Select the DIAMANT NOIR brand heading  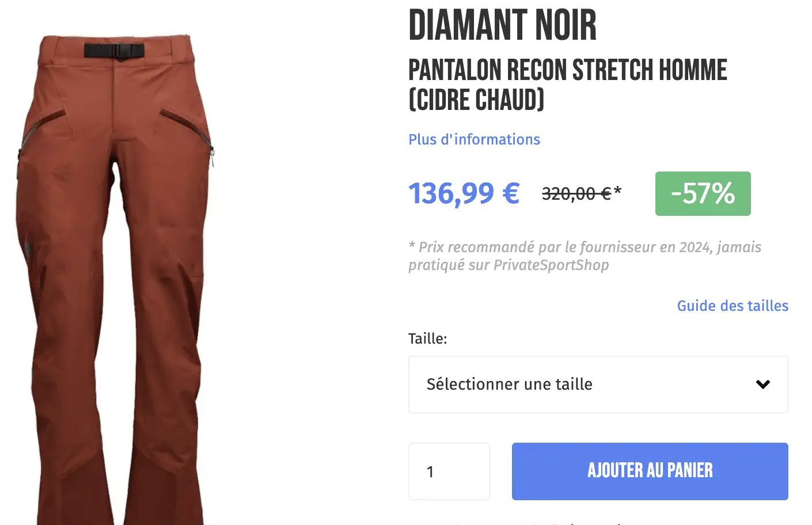pos(502,24)
